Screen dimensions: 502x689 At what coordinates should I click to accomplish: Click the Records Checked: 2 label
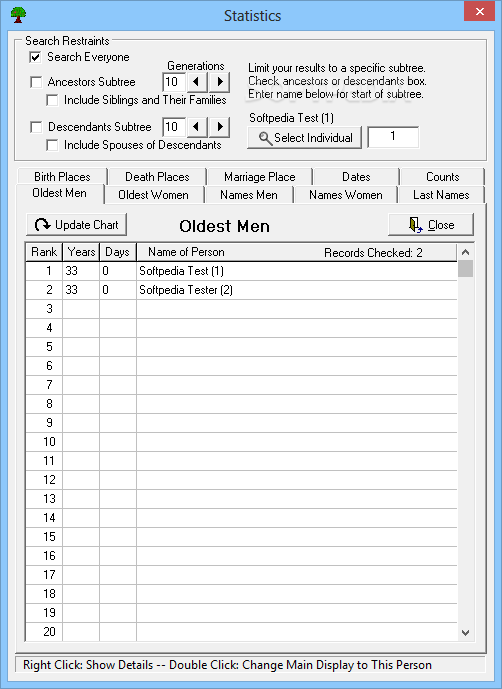click(x=373, y=253)
